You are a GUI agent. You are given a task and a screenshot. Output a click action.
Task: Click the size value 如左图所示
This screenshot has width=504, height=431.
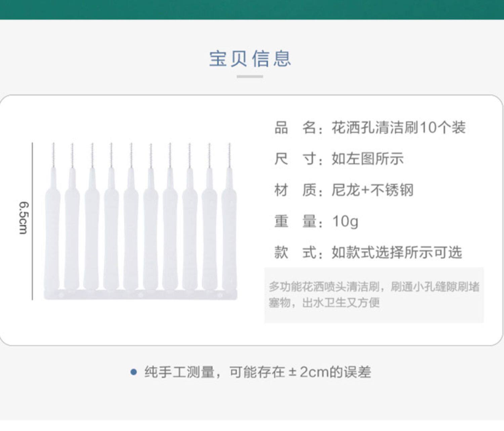pyautogui.click(x=368, y=159)
